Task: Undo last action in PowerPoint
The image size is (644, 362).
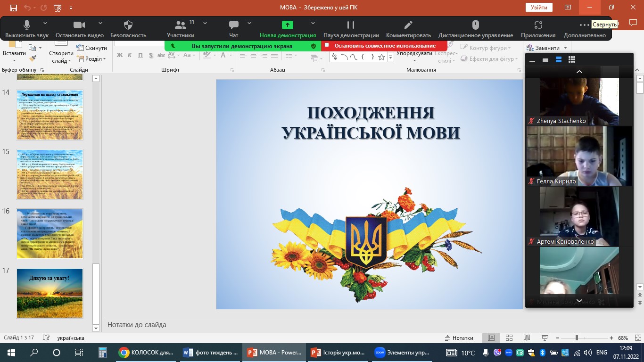Action: pos(27,8)
